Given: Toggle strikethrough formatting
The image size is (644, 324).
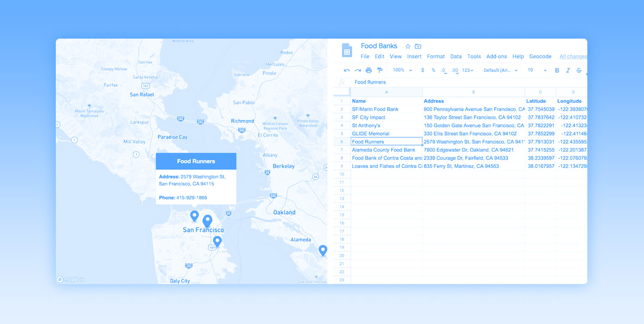Looking at the screenshot, I should pos(578,70).
